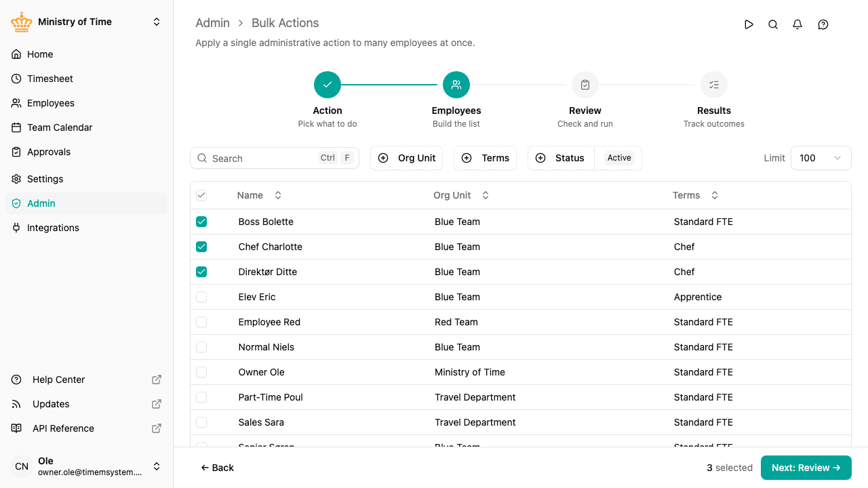Screen dimensions: 868x488
Task: Sort by Terms column
Action: (695, 195)
